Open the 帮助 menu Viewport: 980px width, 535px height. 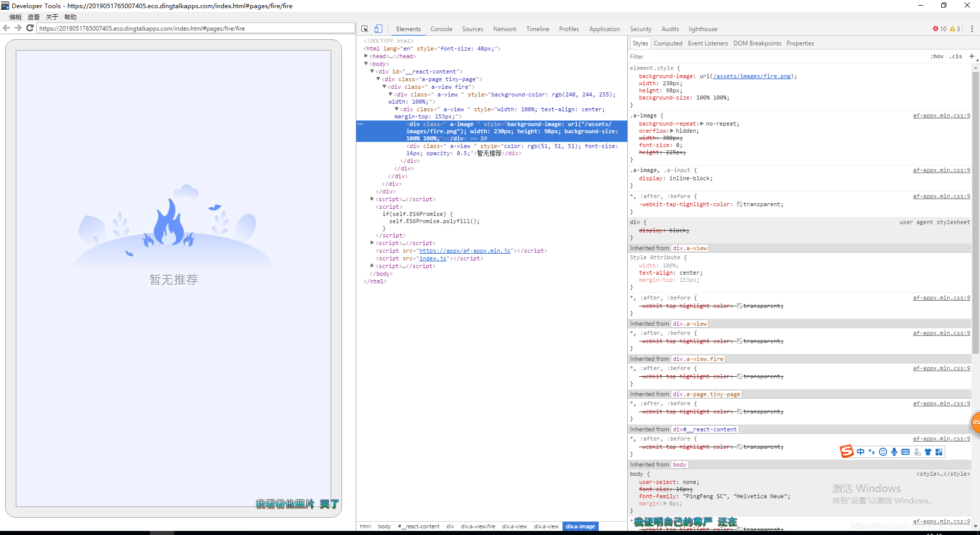(x=70, y=17)
